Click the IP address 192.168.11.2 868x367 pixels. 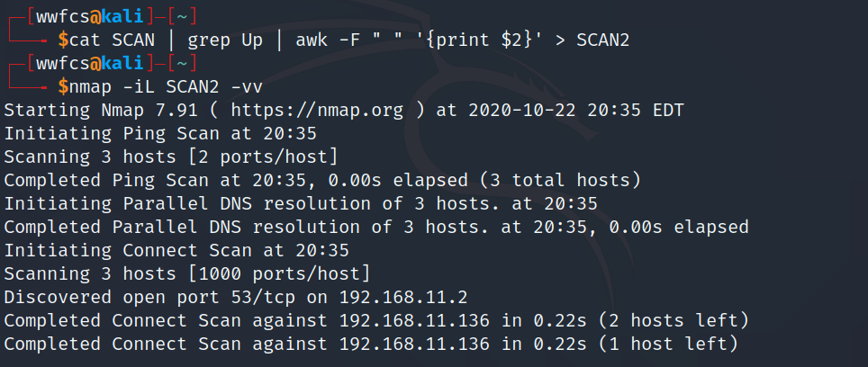click(403, 298)
